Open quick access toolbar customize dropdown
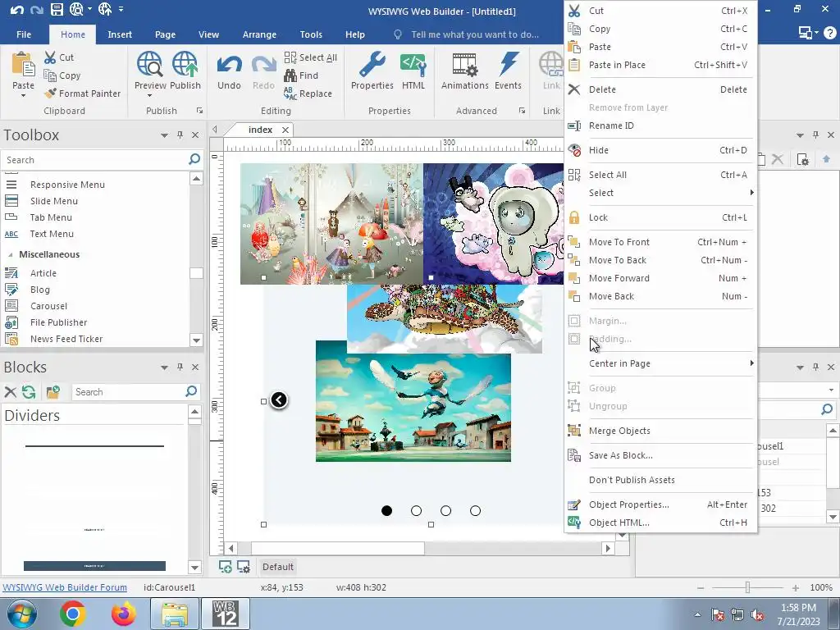The height and width of the screenshot is (630, 840). click(x=121, y=9)
